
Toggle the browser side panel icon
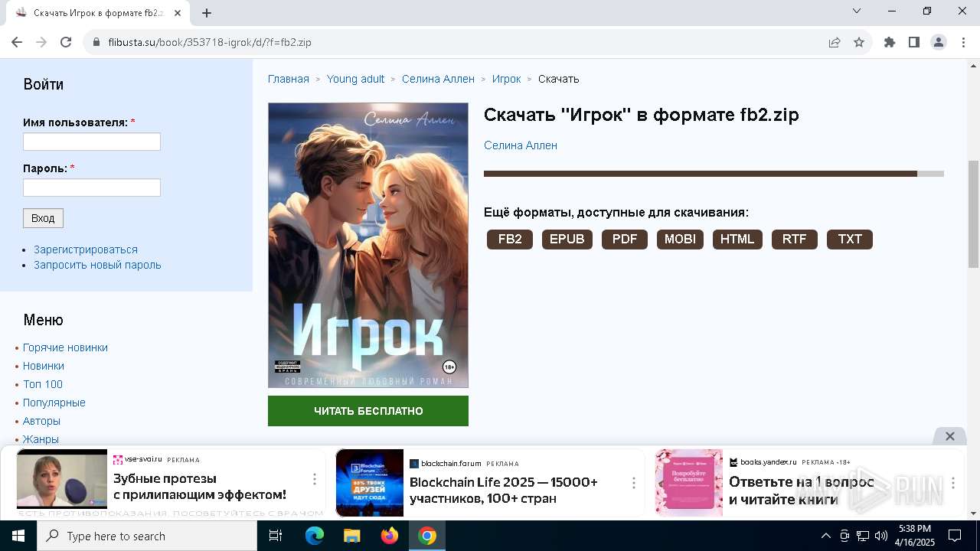(914, 42)
